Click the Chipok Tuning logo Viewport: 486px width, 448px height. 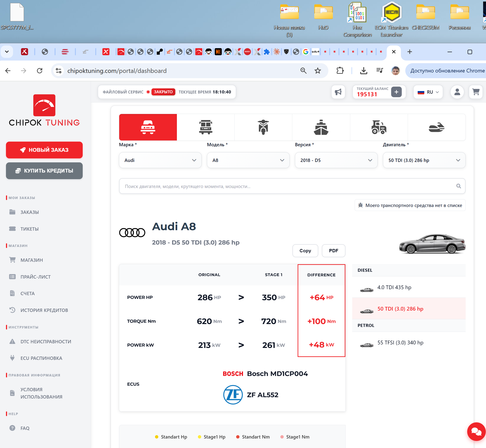coord(44,110)
